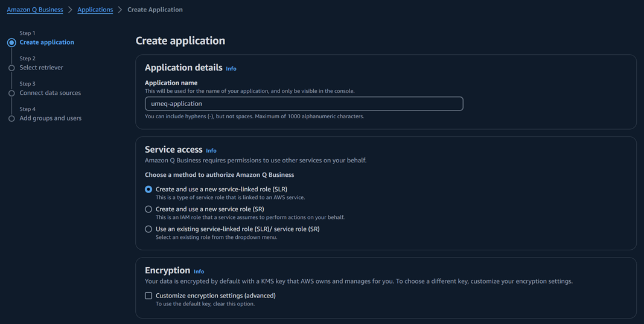Image resolution: width=644 pixels, height=324 pixels.
Task: Open Info link beside Service access
Action: point(211,151)
